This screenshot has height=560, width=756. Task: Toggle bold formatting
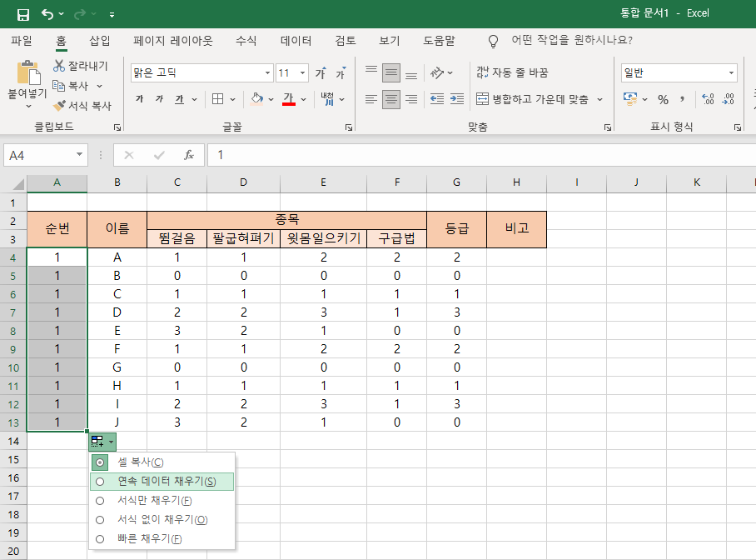[x=139, y=99]
